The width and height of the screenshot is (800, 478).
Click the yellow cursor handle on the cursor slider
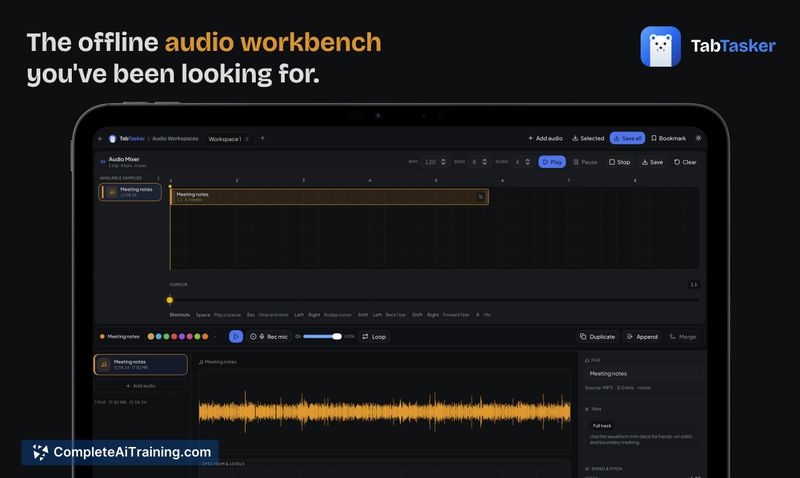tap(170, 300)
